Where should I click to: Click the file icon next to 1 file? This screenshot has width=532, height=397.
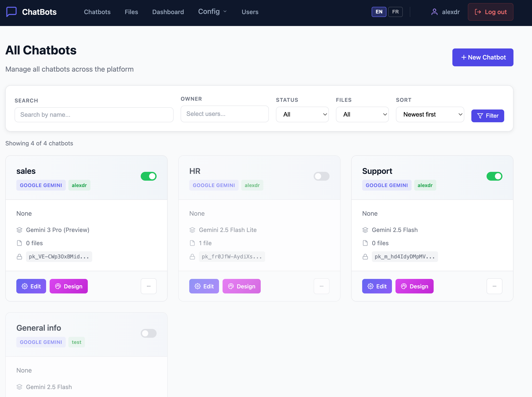[192, 243]
